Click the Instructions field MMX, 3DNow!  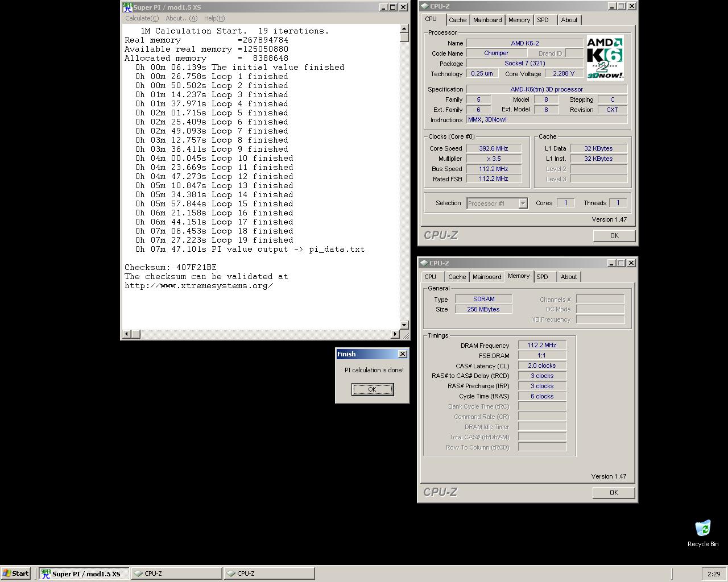pyautogui.click(x=547, y=119)
